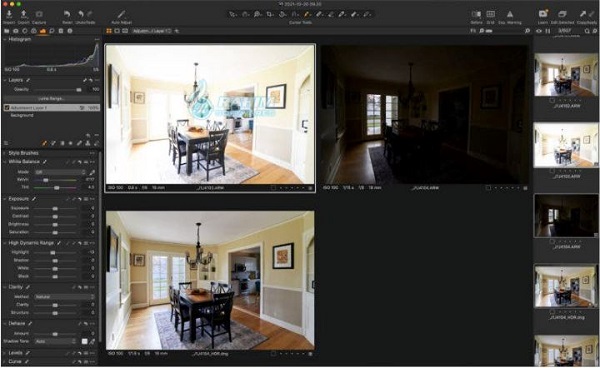Select the first browser thumbnail

coord(566,75)
